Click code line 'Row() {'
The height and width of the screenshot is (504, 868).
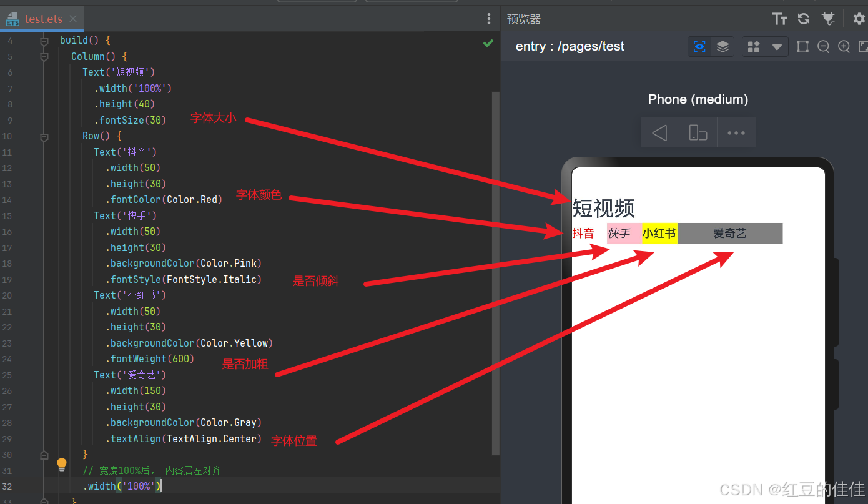tap(102, 136)
